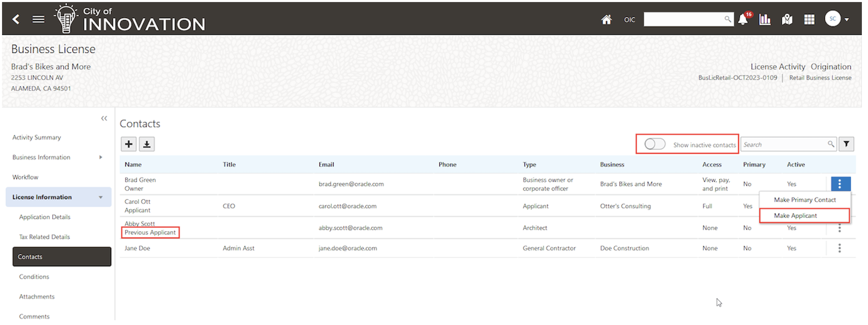Open Workflow in sidebar
The width and height of the screenshot is (868, 325).
pos(25,177)
